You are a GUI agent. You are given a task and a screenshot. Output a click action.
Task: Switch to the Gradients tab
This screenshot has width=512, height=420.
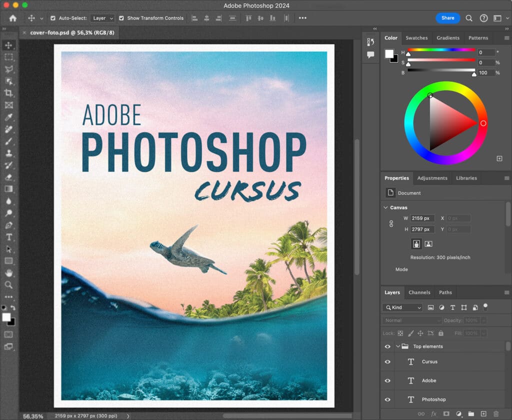click(x=447, y=38)
